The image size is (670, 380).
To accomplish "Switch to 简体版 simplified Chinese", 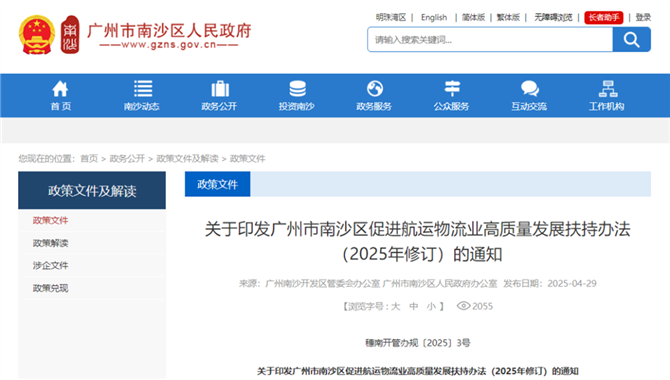I will tap(473, 18).
